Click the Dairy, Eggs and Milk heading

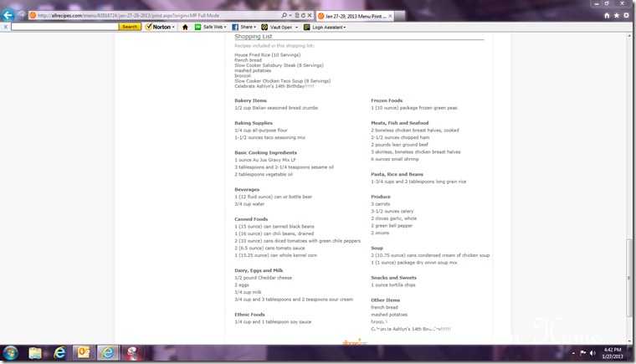pyautogui.click(x=259, y=270)
